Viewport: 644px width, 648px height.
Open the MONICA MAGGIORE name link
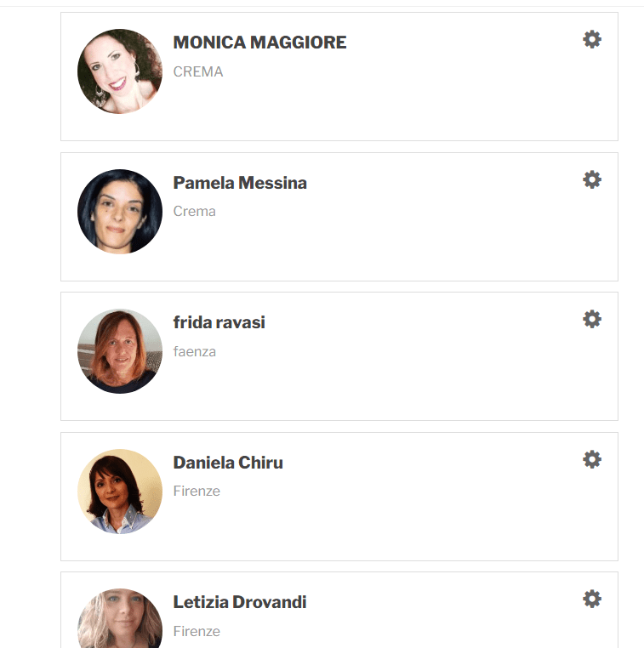coord(259,43)
